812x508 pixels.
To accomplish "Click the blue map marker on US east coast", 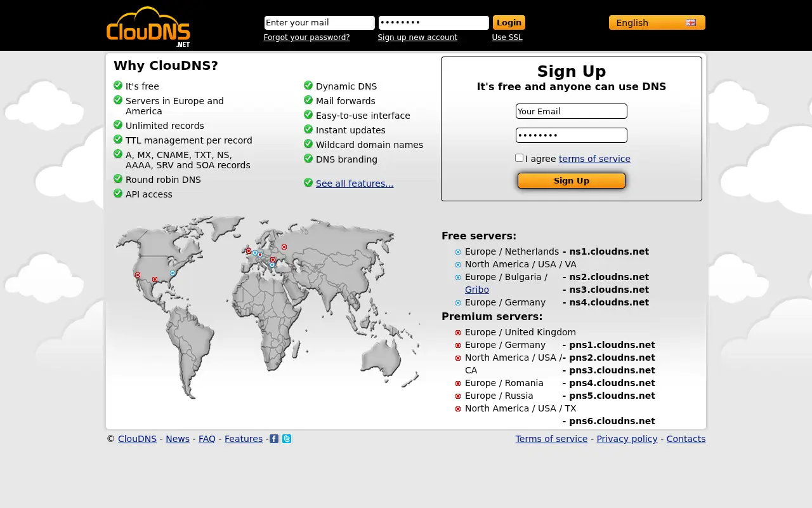I will coord(173,273).
